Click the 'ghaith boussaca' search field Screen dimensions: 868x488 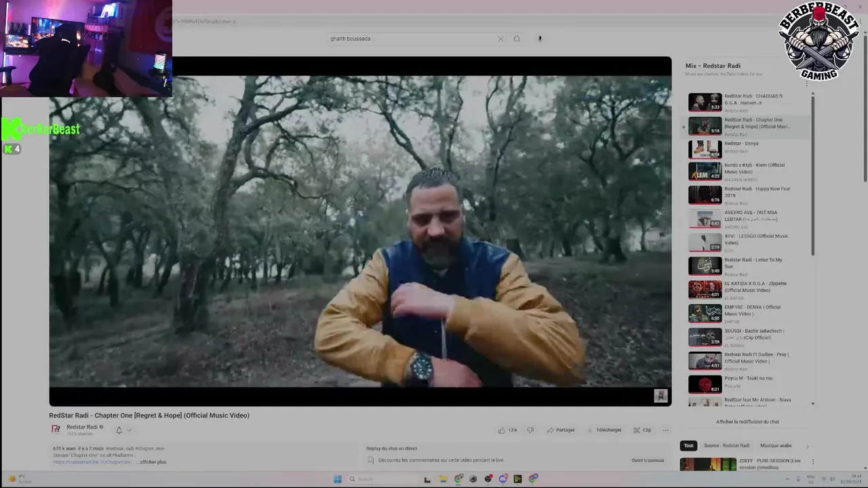click(412, 39)
